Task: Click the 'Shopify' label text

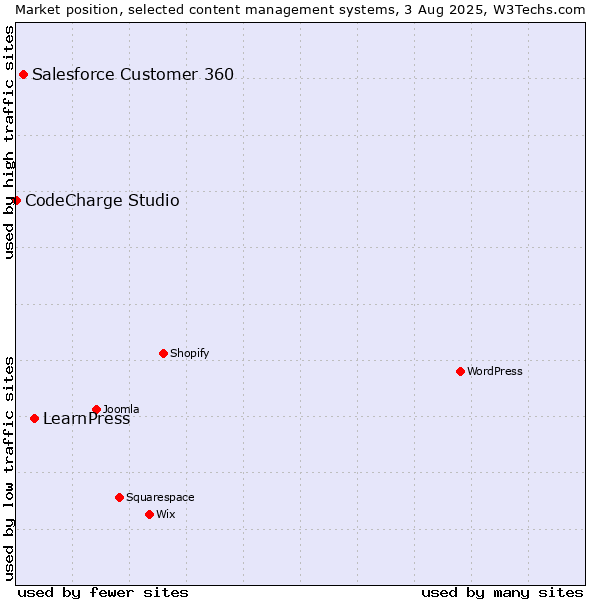Action: coord(189,354)
